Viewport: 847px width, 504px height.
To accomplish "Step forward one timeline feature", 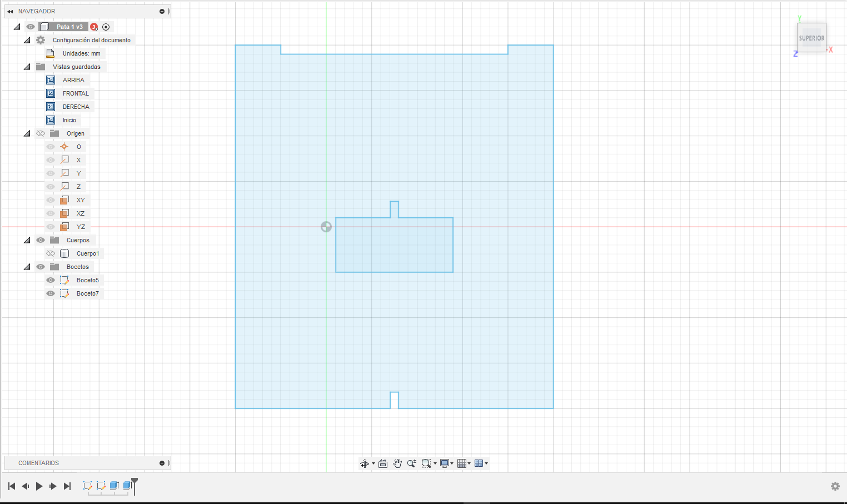I will point(53,486).
